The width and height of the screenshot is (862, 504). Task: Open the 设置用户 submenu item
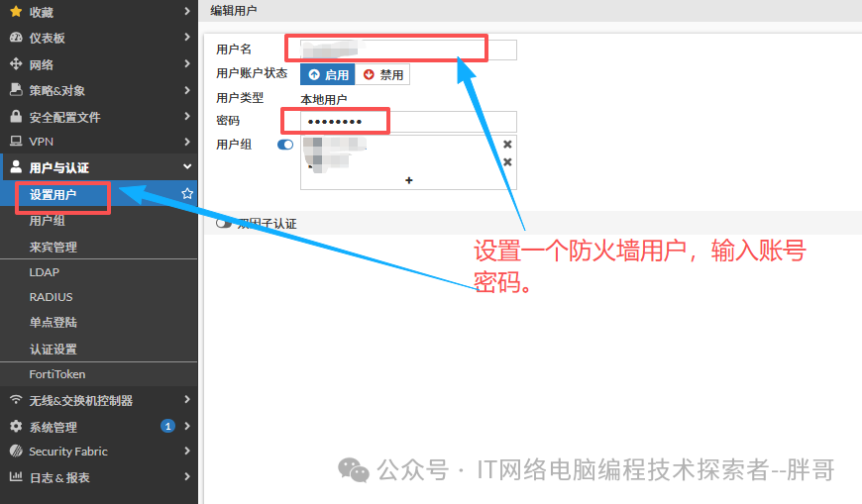(53, 194)
